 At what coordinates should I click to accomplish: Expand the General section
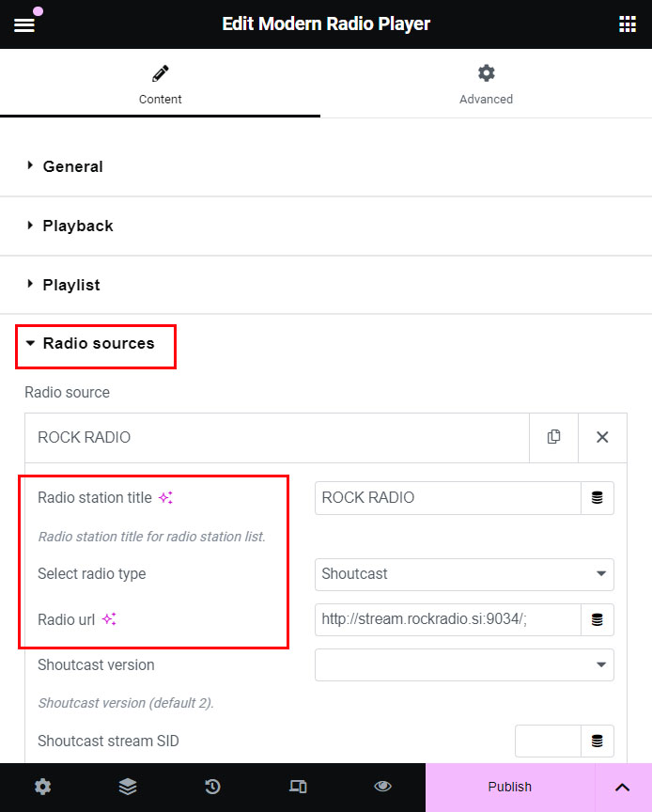pyautogui.click(x=72, y=166)
